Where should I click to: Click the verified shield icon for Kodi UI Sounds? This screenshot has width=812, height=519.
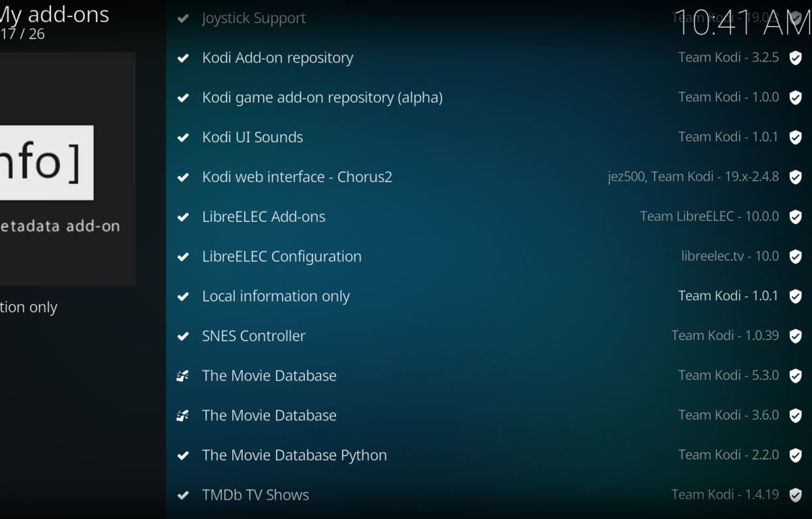point(795,138)
